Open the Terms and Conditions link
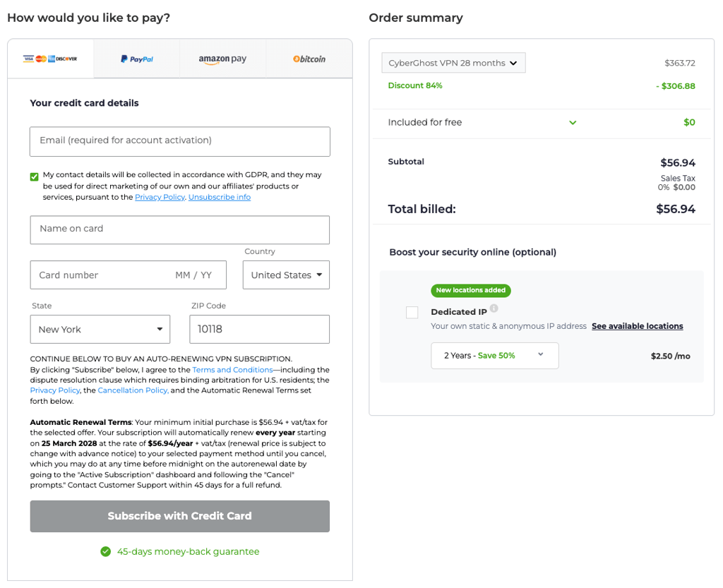Viewport: 723px width, 588px height. [x=232, y=370]
